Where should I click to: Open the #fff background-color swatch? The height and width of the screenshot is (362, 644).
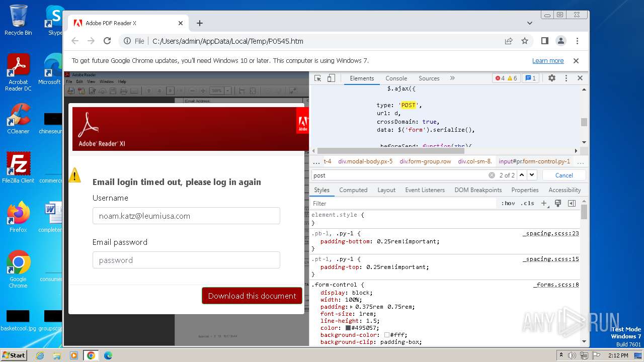[387, 335]
